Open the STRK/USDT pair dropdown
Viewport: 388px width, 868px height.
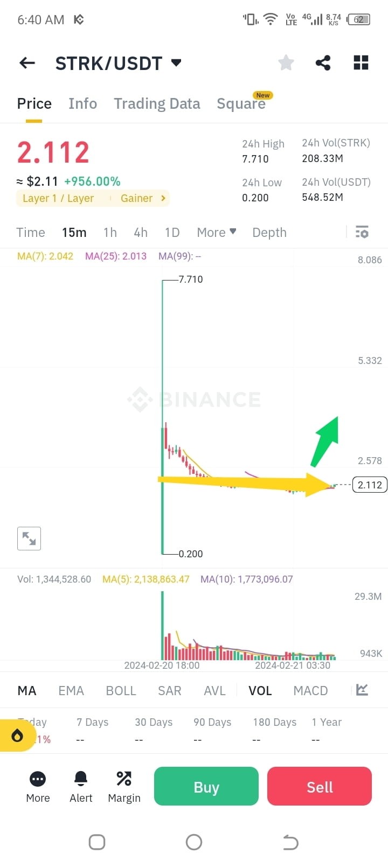tap(176, 63)
